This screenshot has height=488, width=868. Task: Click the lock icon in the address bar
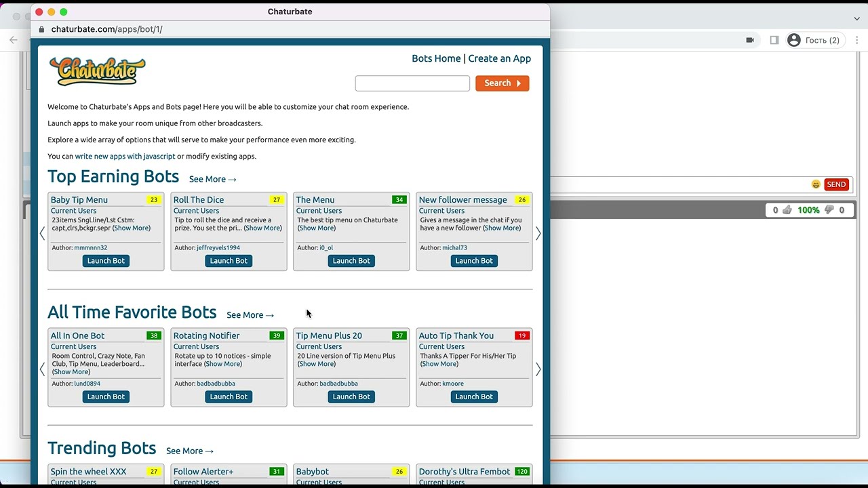(x=42, y=29)
